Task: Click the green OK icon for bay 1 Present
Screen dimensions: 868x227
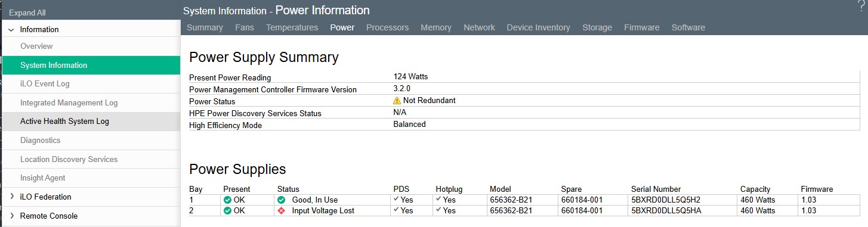Action: 227,200
